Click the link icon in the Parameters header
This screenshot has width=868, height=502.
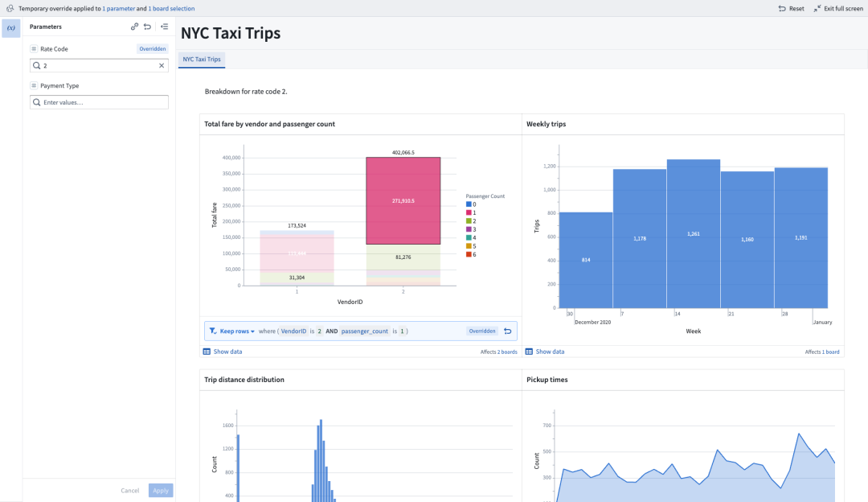[x=135, y=27]
